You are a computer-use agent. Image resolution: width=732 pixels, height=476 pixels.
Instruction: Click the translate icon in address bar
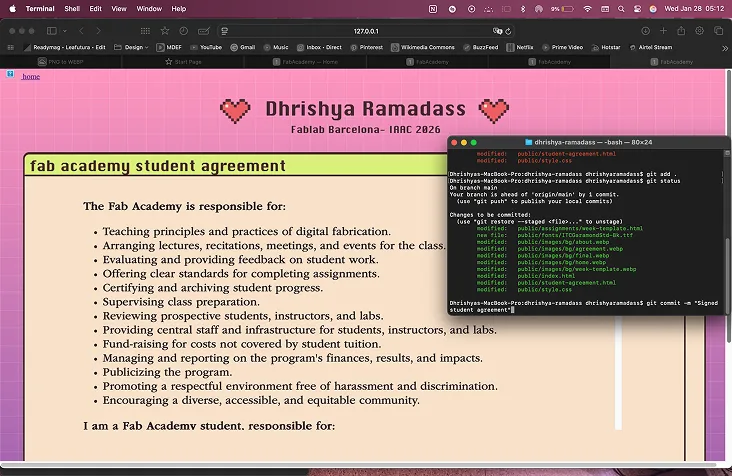(497, 31)
